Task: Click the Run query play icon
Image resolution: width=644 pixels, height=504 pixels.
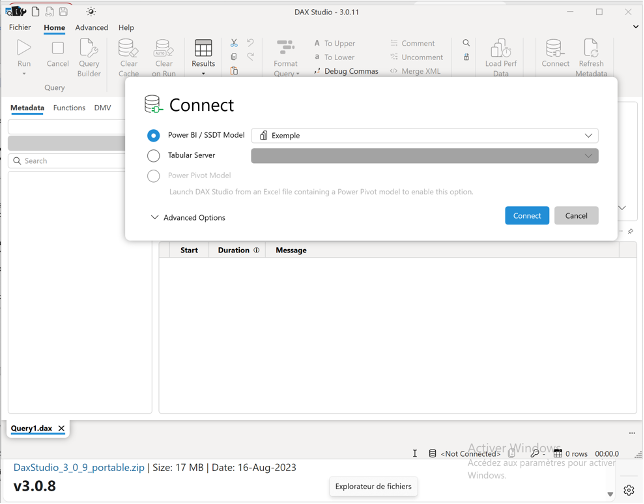Action: (24, 48)
